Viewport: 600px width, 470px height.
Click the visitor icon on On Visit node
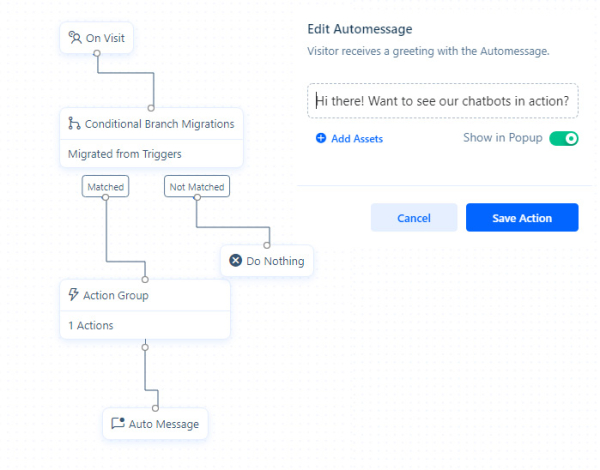click(74, 38)
